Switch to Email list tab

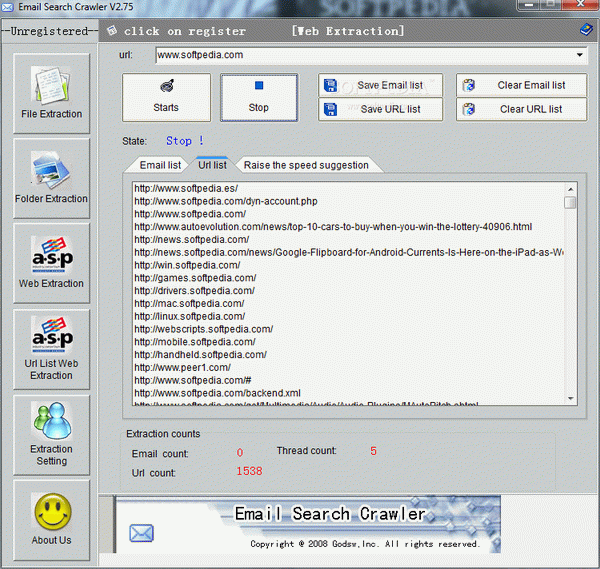[x=160, y=165]
